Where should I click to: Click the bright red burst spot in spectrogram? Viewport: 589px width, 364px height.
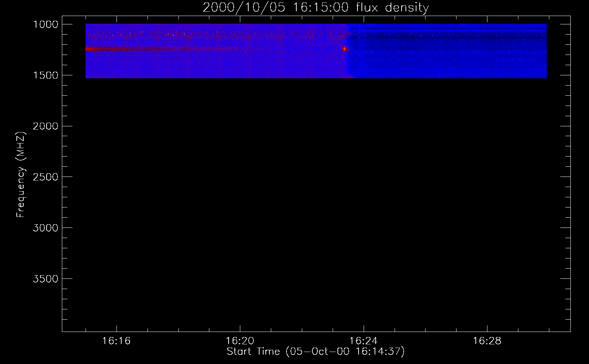[x=344, y=48]
